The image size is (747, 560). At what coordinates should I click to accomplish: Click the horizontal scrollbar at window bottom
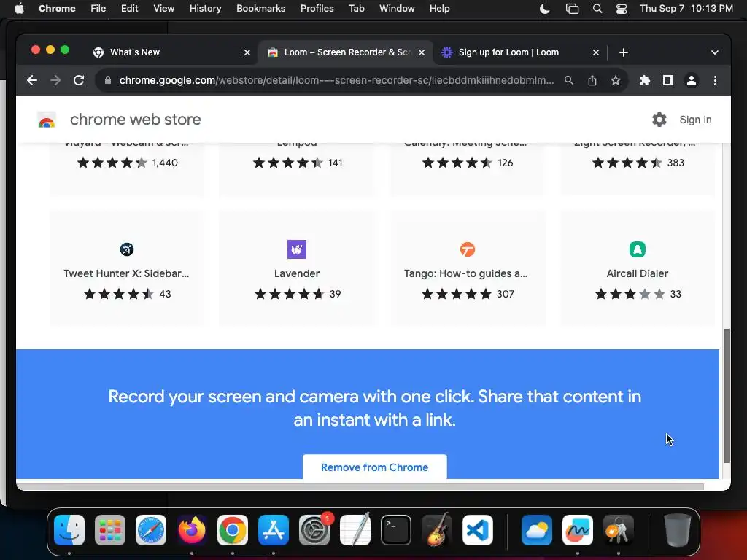pyautogui.click(x=360, y=486)
